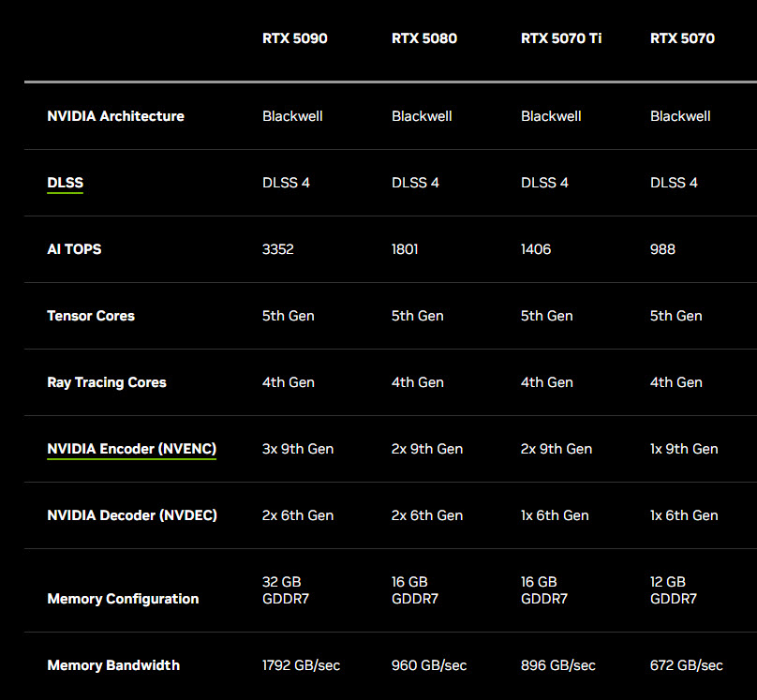Click the Memory Bandwidth row label
757x700 pixels.
[112, 665]
